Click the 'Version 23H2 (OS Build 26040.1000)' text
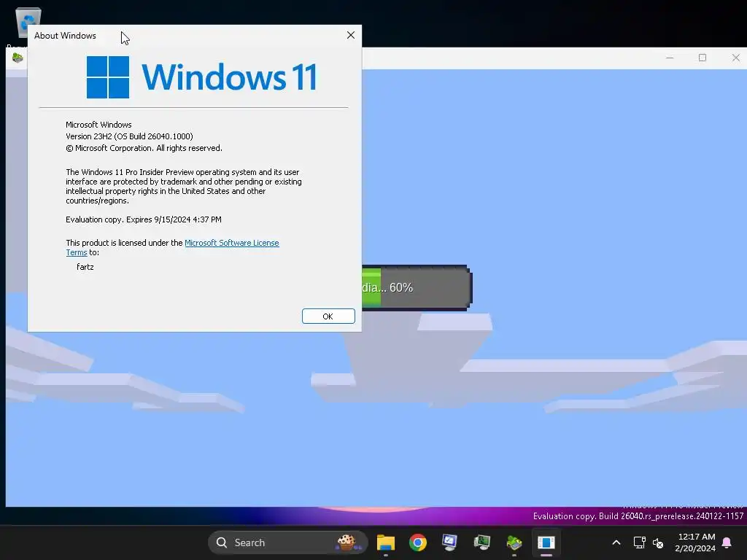This screenshot has width=747, height=560. click(x=130, y=136)
